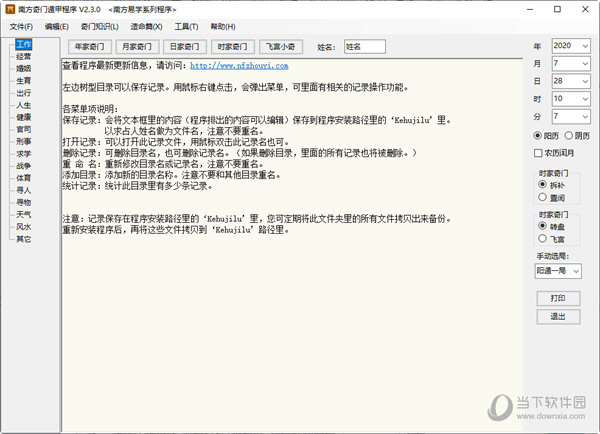Click the 姓名 name input field
This screenshot has height=434, width=600.
pyautogui.click(x=364, y=46)
